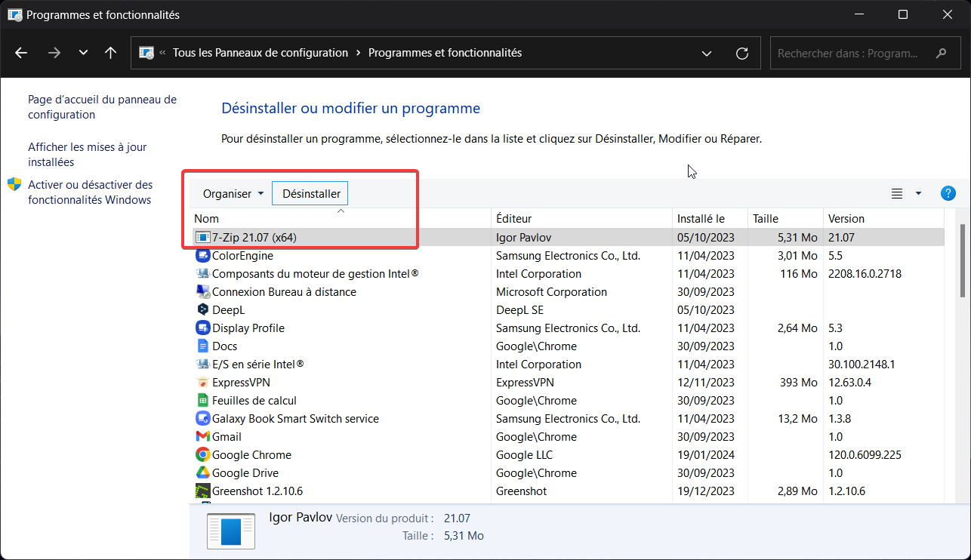Click the view mode list icon
The width and height of the screenshot is (971, 560).
(x=897, y=193)
